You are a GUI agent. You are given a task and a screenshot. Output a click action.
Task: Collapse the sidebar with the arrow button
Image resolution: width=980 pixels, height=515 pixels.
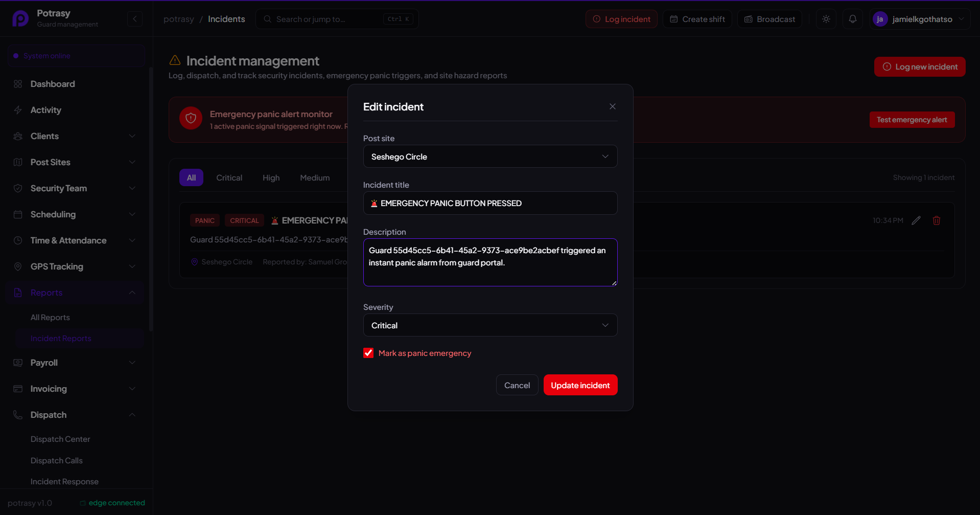[x=135, y=19]
